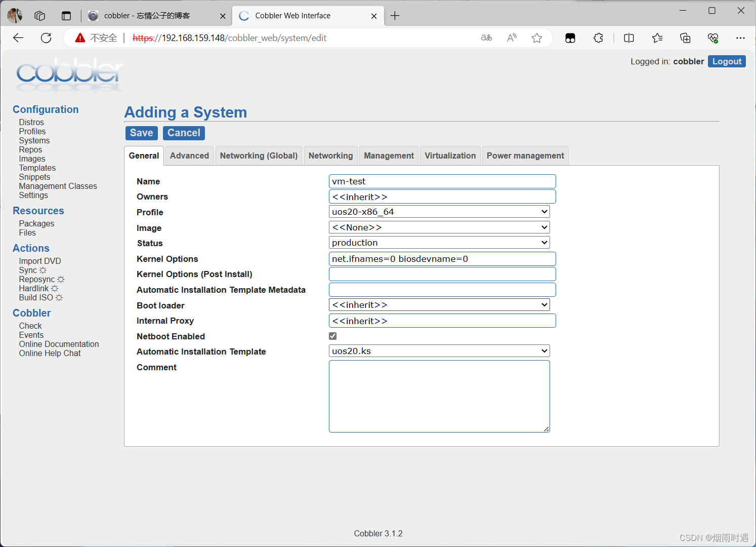This screenshot has width=756, height=547.
Task: Open Distros in the Configuration menu
Action: pyautogui.click(x=31, y=122)
